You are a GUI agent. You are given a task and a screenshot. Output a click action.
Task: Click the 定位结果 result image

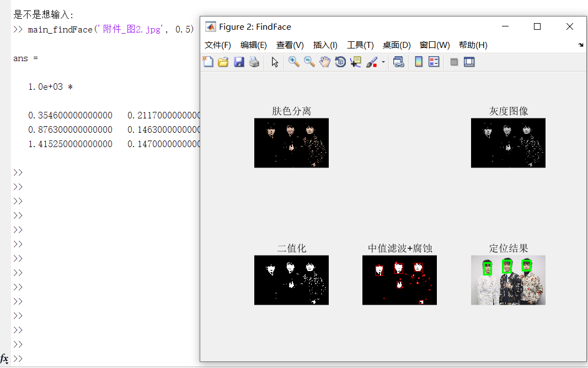[508, 280]
